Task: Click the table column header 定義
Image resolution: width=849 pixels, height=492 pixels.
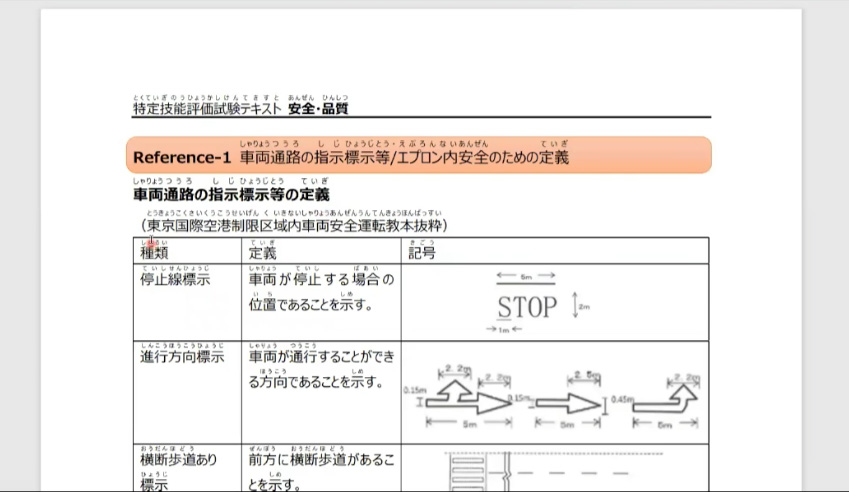Action: [x=263, y=253]
